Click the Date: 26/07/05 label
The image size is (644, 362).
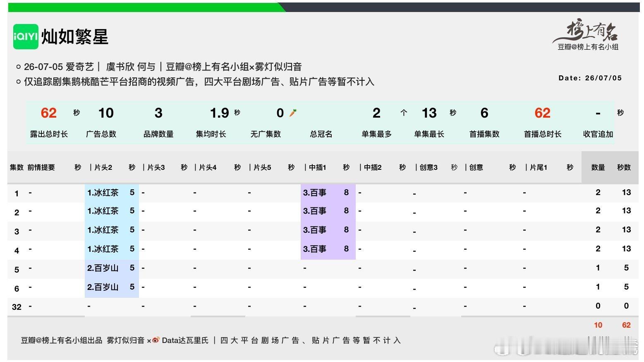pyautogui.click(x=590, y=78)
